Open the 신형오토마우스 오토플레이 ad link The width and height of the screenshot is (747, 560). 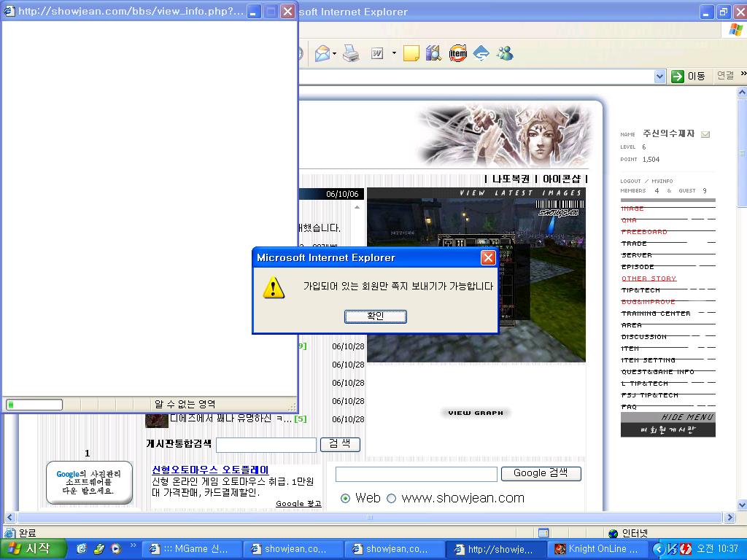click(x=210, y=470)
